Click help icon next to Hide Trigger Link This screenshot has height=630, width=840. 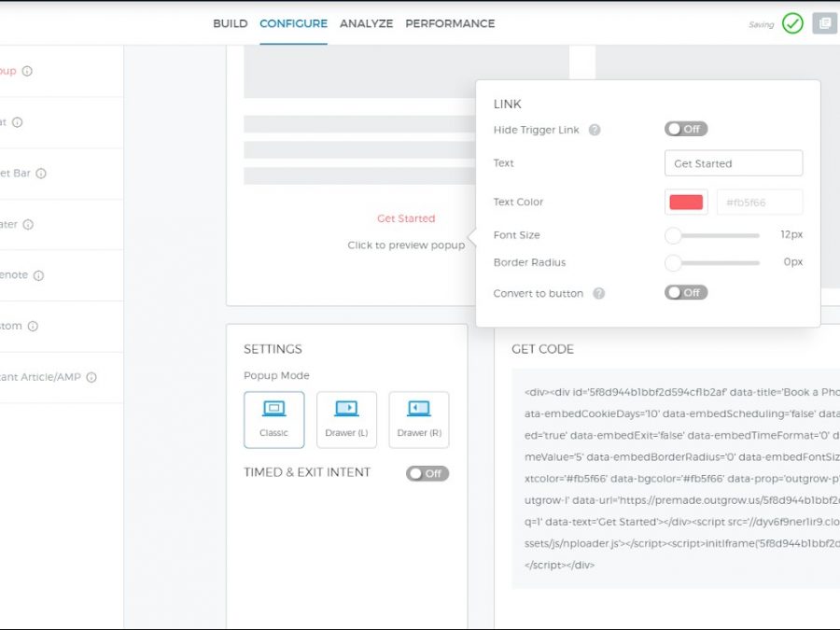click(595, 131)
